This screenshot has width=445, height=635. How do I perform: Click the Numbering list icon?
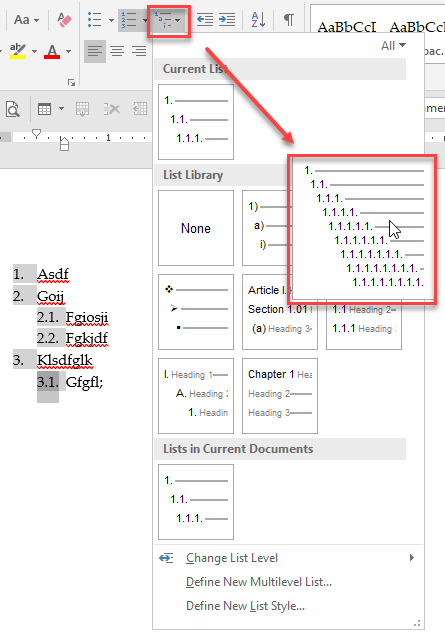[x=130, y=20]
